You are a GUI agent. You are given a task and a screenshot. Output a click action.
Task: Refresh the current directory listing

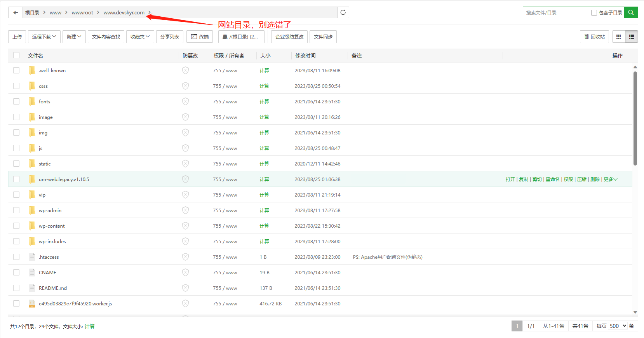point(343,12)
